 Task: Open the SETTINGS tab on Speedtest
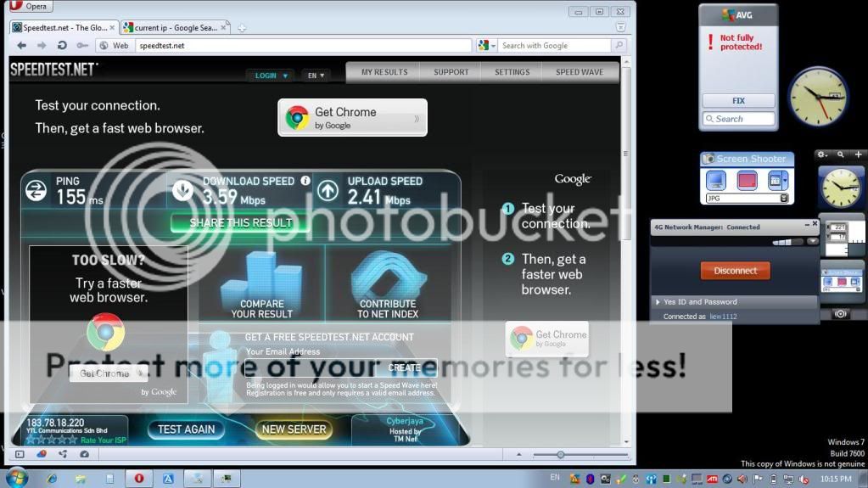(512, 72)
